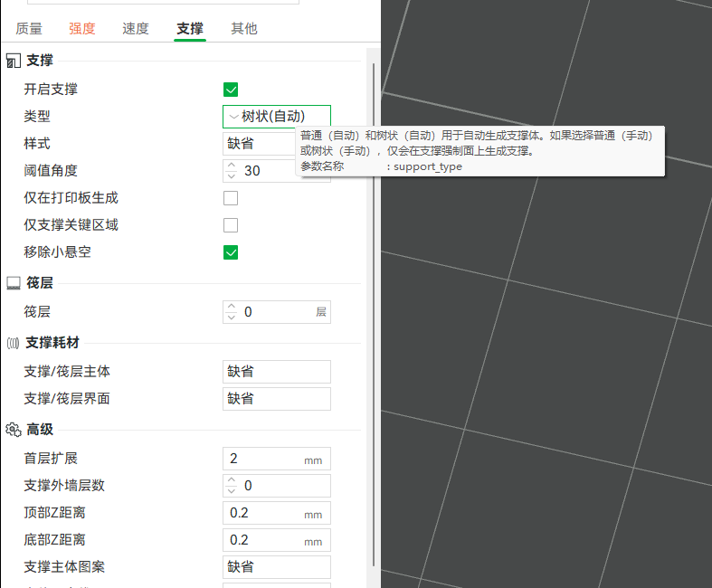Viewport: 712px width, 588px height.
Task: Open the 支撑/筏层主体 dropdown
Action: 277,372
